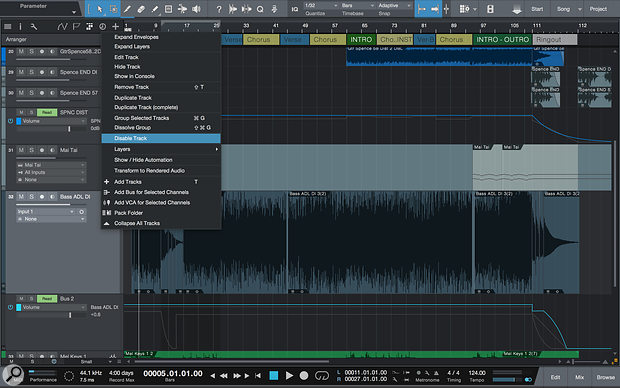620x388 pixels.
Task: Mute the GtrSpence58 track
Action: click(21, 51)
